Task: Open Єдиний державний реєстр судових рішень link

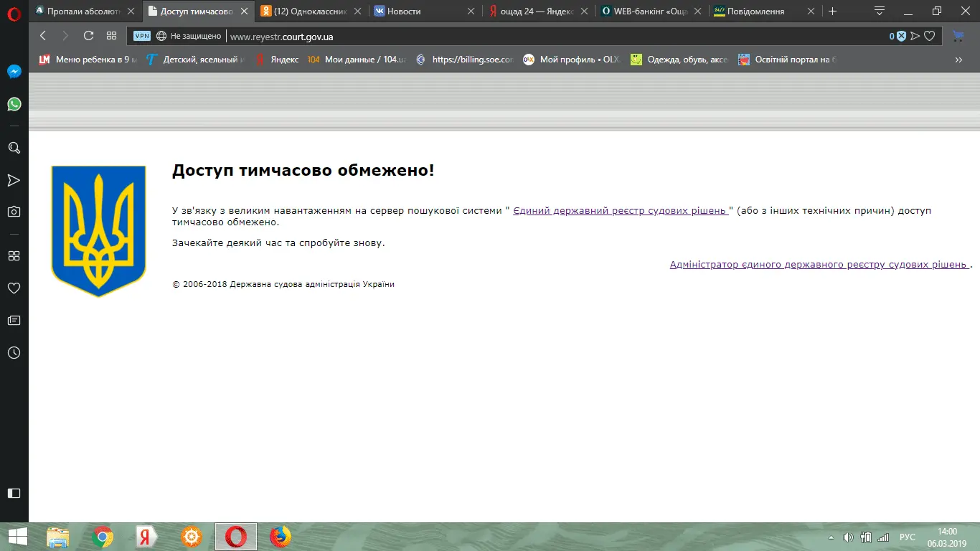Action: pyautogui.click(x=621, y=211)
